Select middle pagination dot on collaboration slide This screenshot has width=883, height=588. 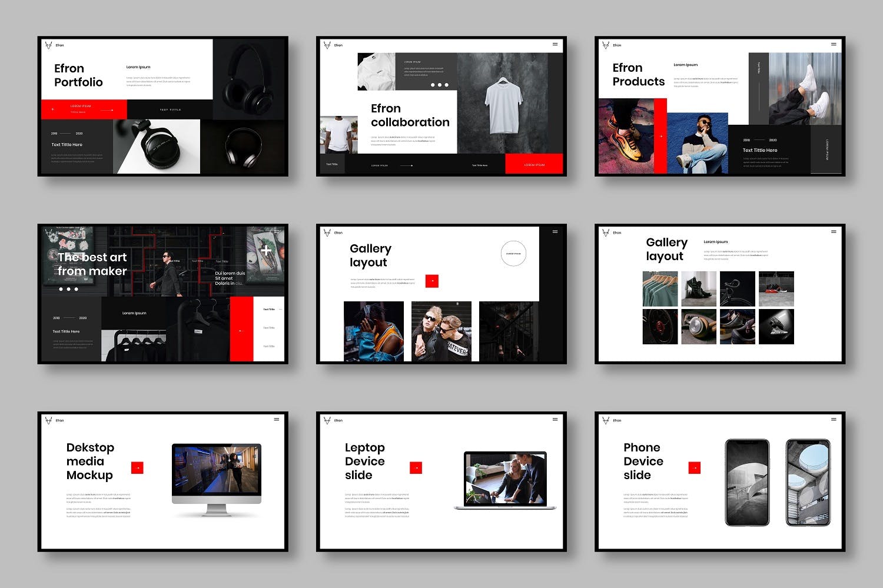pos(439,85)
